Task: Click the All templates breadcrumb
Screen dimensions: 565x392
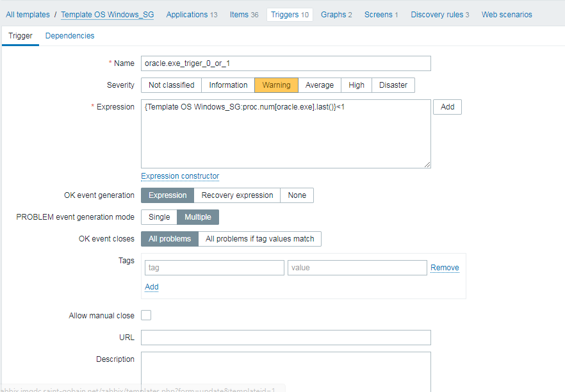Action: coord(28,14)
